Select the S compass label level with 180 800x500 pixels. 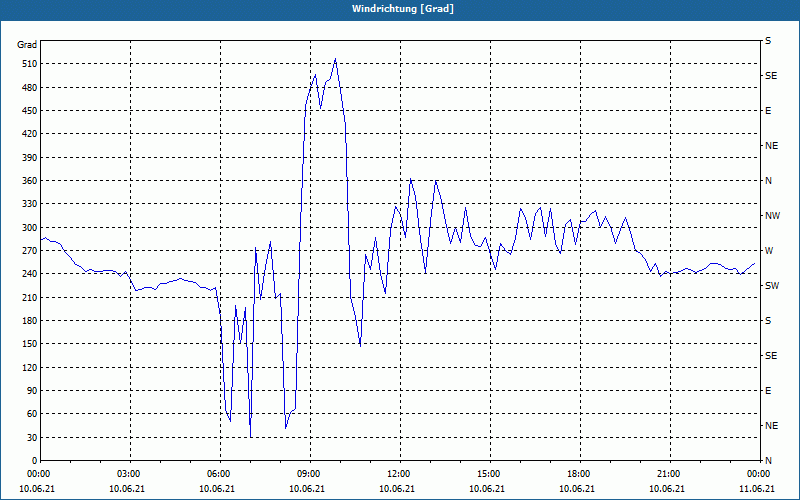click(x=768, y=321)
